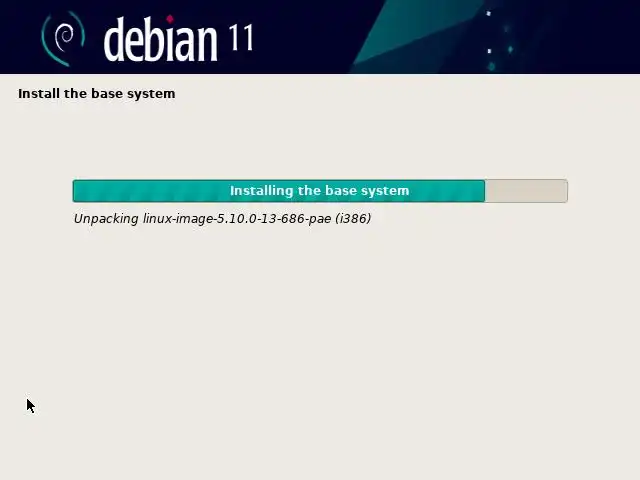Click the white sparkle square beside the teal diamond
Viewport: 640px width, 480px height.
[x=489, y=51]
